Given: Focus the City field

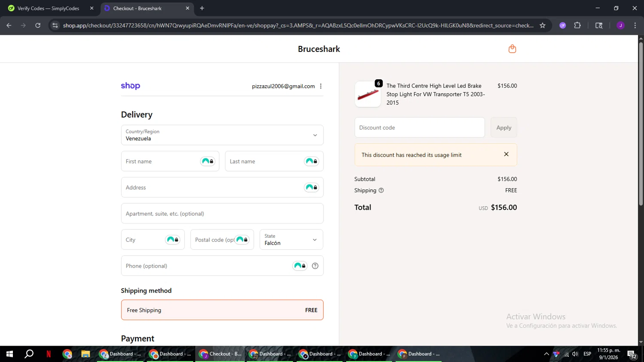Looking at the screenshot, I should pos(152,239).
